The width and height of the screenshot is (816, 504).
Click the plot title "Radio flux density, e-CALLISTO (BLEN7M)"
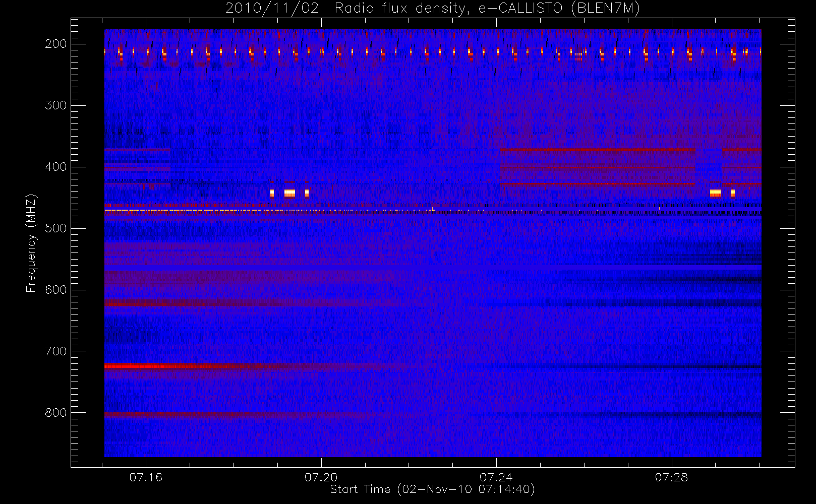click(x=487, y=9)
